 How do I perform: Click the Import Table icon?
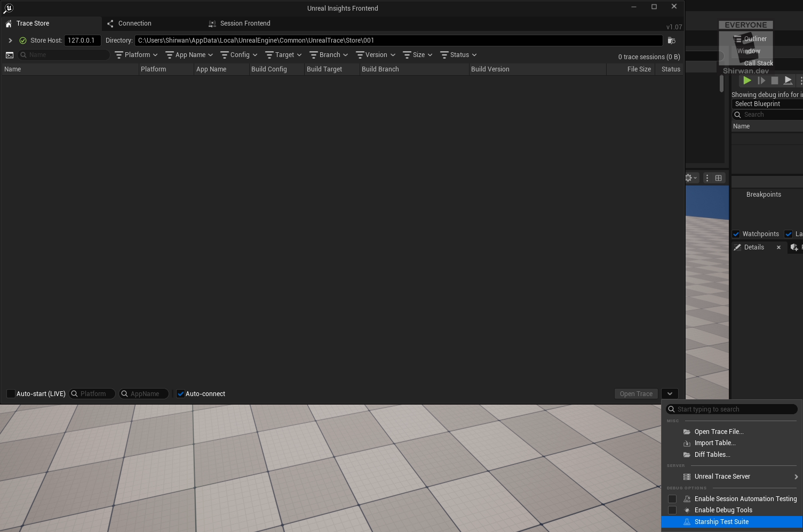point(687,443)
